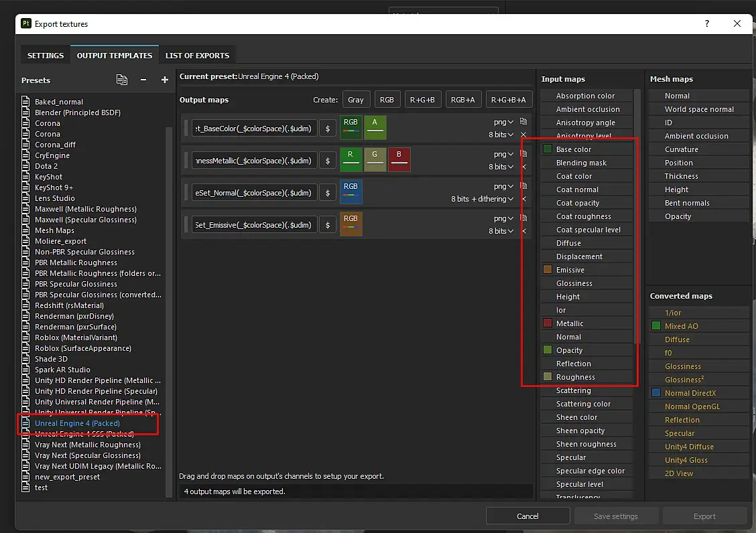This screenshot has width=756, height=533.
Task: Select the PBR Metallic Roughness preset
Action: pyautogui.click(x=76, y=262)
